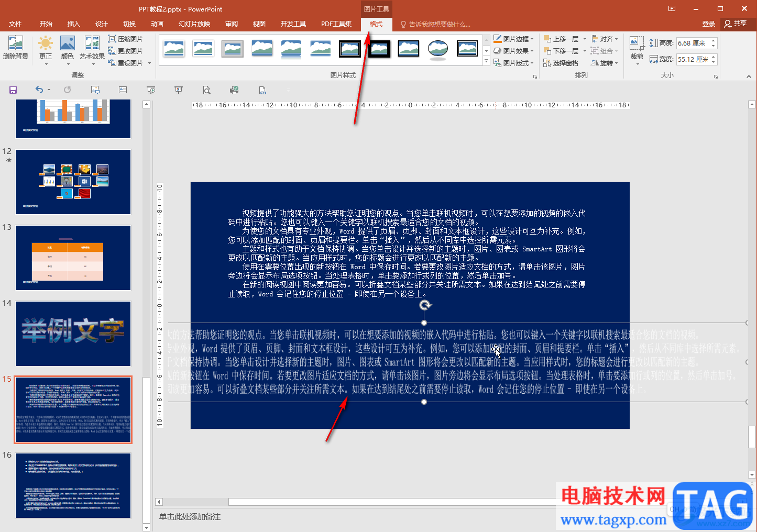Click Compress Pictures (压缩图片)
This screenshot has height=532, width=757.
pos(126,39)
